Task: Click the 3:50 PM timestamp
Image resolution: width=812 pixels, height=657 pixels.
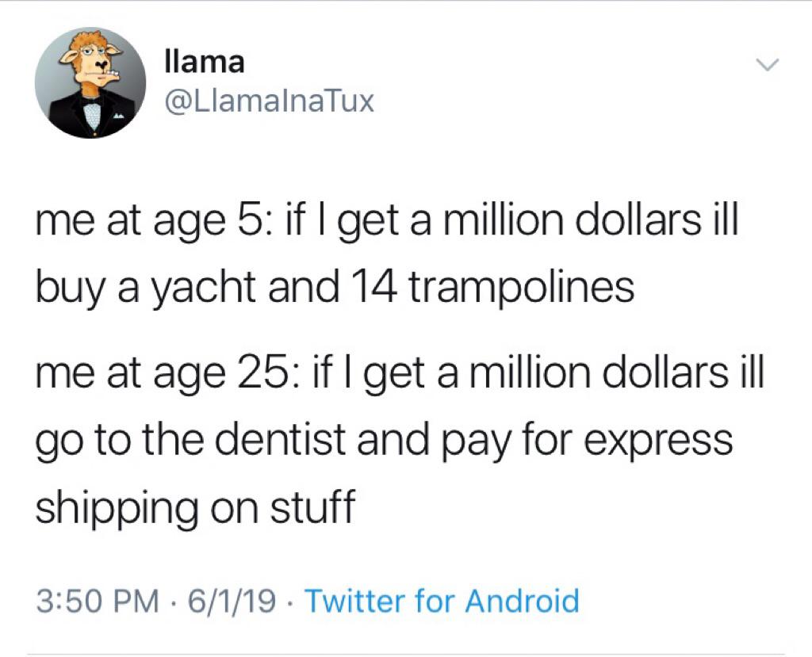Action: point(95,600)
